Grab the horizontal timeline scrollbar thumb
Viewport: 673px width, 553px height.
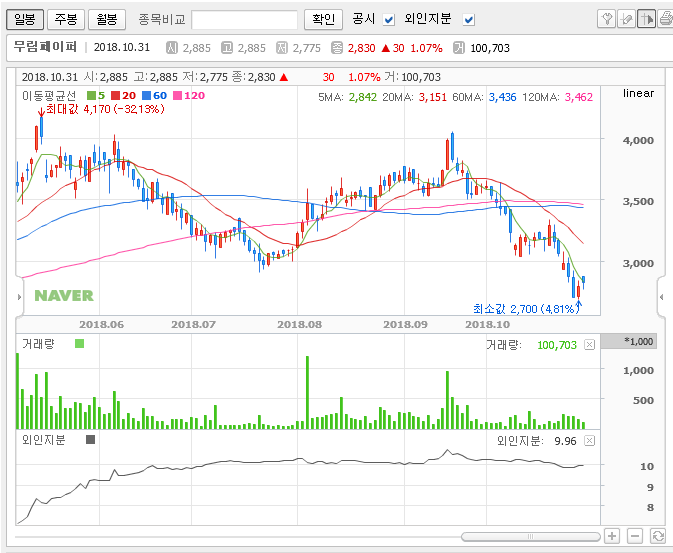pyautogui.click(x=531, y=536)
